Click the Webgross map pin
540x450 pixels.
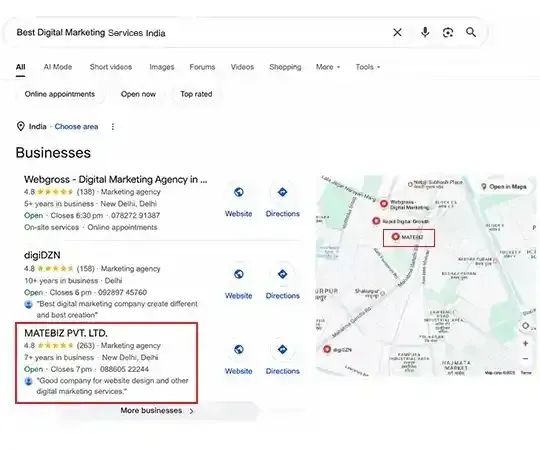[x=384, y=203]
